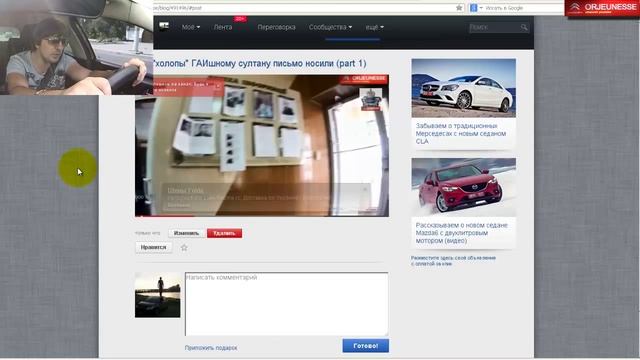Expand the Сообщества dropdown
640x360 pixels.
click(x=330, y=27)
